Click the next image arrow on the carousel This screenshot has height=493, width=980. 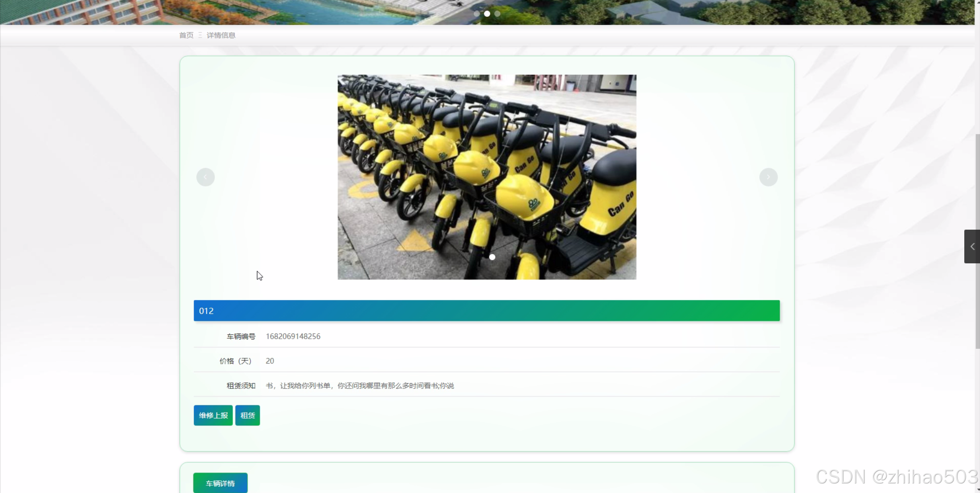[768, 177]
